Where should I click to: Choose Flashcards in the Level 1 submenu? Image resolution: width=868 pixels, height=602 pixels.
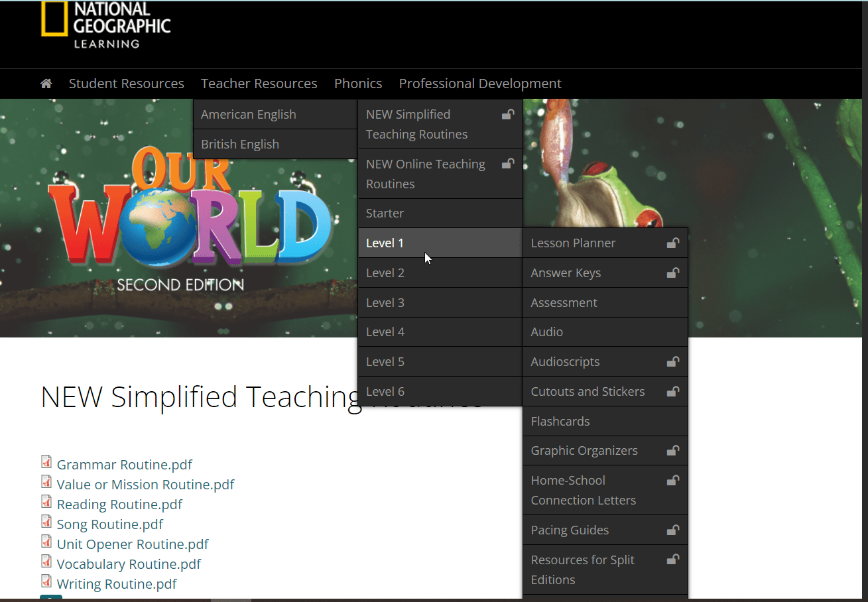(x=560, y=421)
